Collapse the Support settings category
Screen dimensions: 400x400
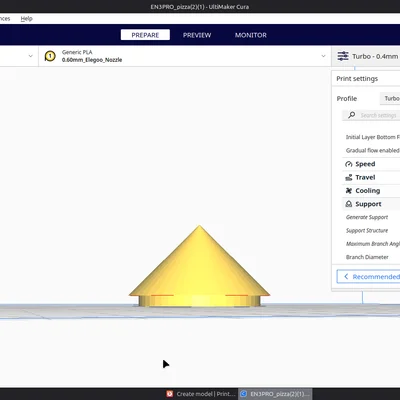pos(371,204)
